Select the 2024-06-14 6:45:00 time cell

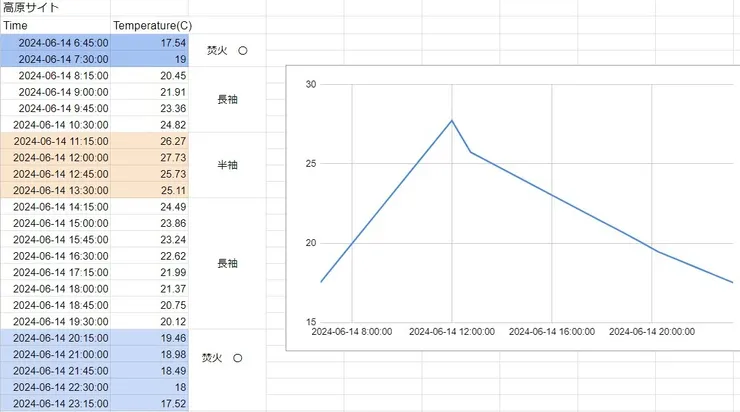click(55, 42)
